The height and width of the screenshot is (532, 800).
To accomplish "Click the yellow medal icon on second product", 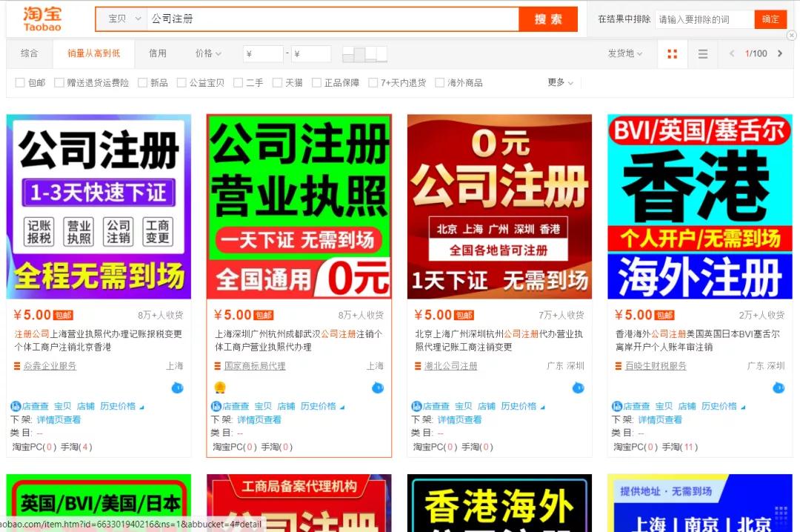I will (218, 388).
